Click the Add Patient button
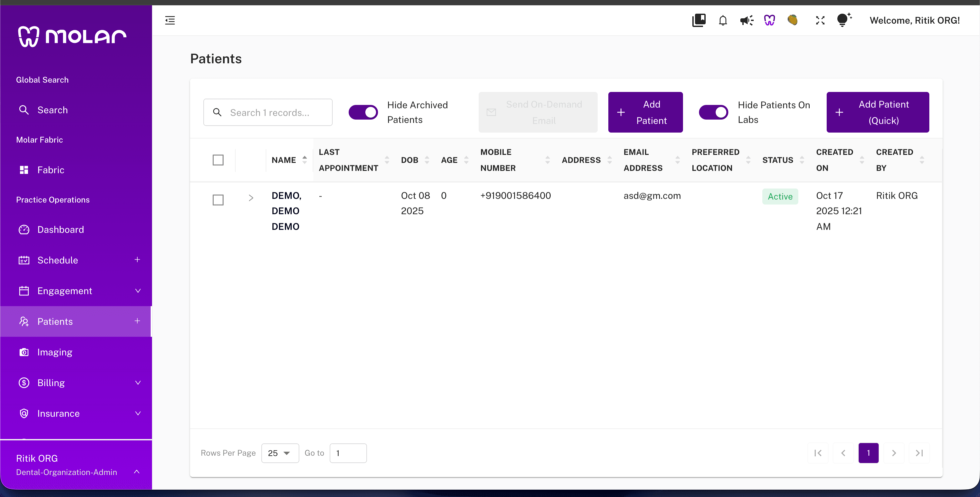This screenshot has height=497, width=980. coord(645,112)
